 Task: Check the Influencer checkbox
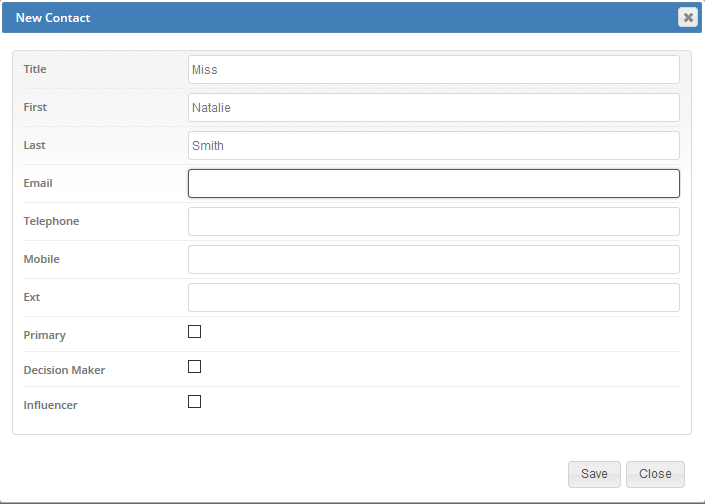(x=194, y=401)
